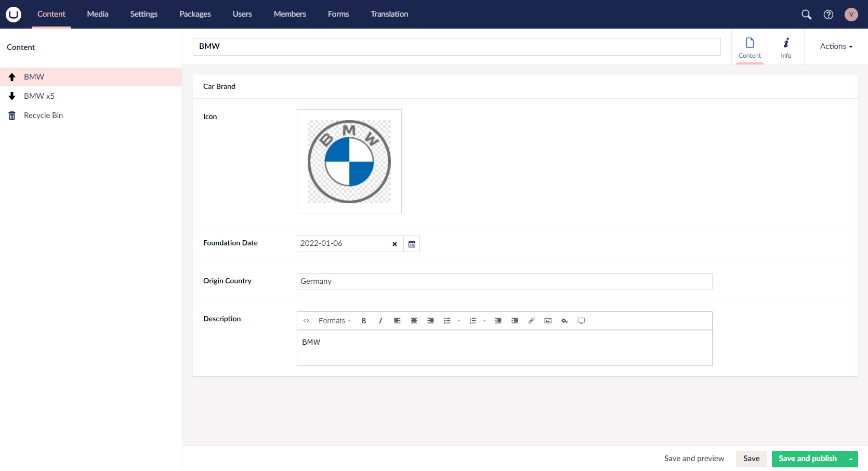
Task: Open the media picker image icon
Action: pyautogui.click(x=548, y=321)
